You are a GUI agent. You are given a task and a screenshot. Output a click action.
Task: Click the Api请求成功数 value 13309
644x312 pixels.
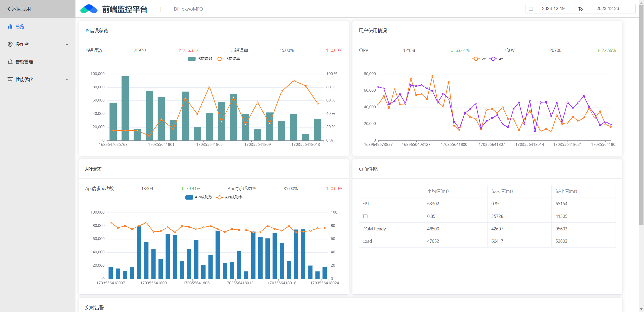(x=147, y=189)
